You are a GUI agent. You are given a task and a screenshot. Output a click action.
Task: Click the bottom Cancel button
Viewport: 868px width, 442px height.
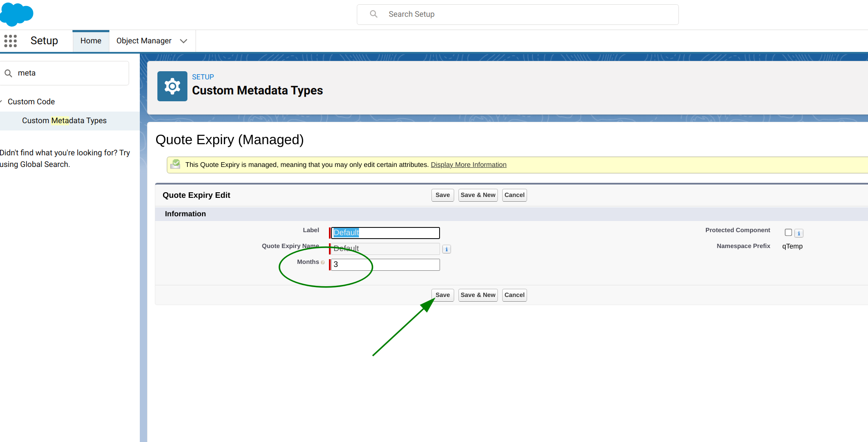click(x=514, y=295)
